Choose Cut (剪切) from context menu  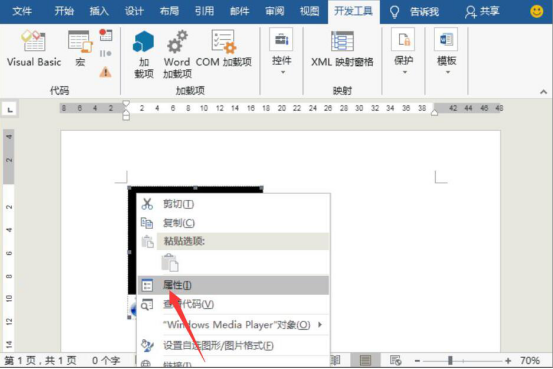pyautogui.click(x=233, y=204)
